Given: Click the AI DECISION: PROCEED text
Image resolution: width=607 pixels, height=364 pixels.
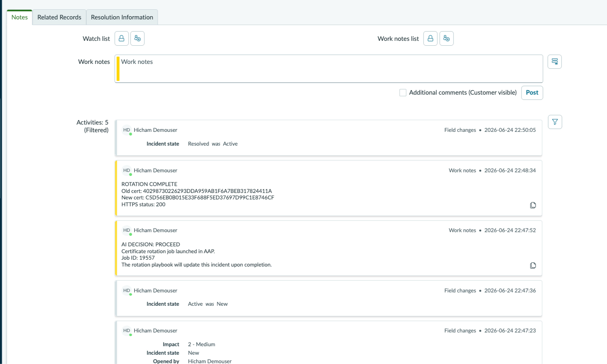Looking at the screenshot, I should pyautogui.click(x=151, y=245).
